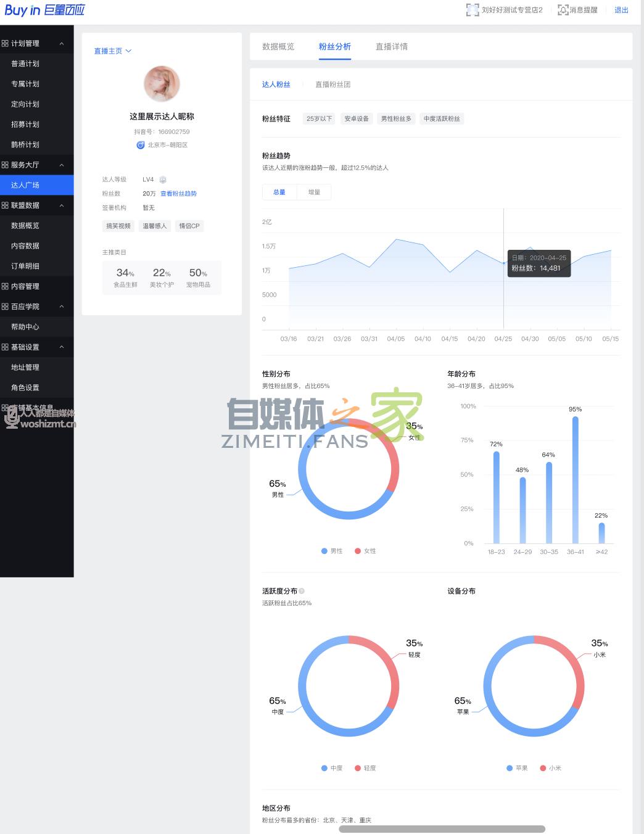The width and height of the screenshot is (644, 834).
Task: Switch fan trend chart to 增量
Action: point(314,192)
